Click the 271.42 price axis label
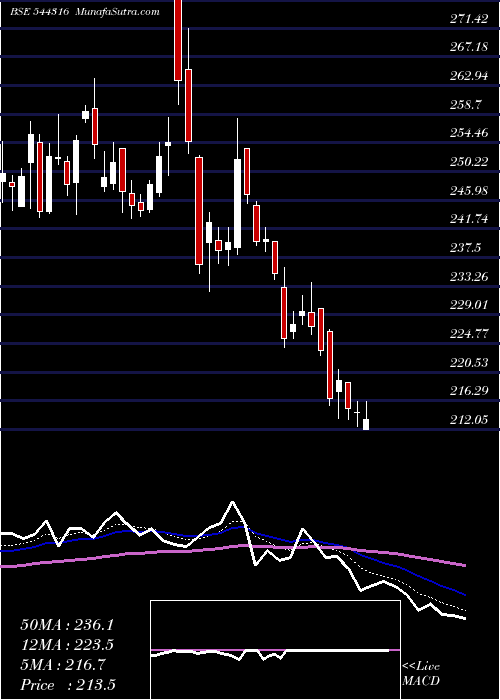 pos(469,18)
